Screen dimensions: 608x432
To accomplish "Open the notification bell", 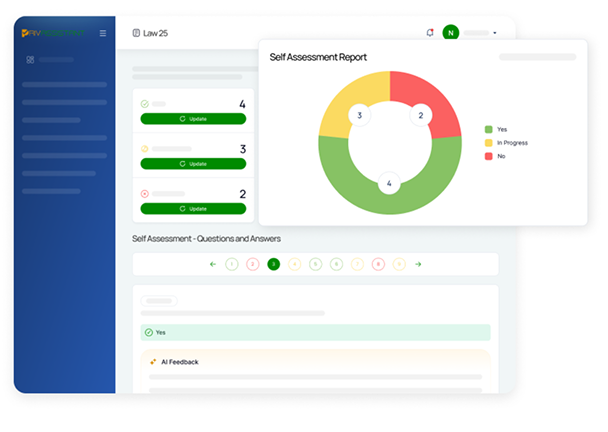I will click(x=430, y=33).
